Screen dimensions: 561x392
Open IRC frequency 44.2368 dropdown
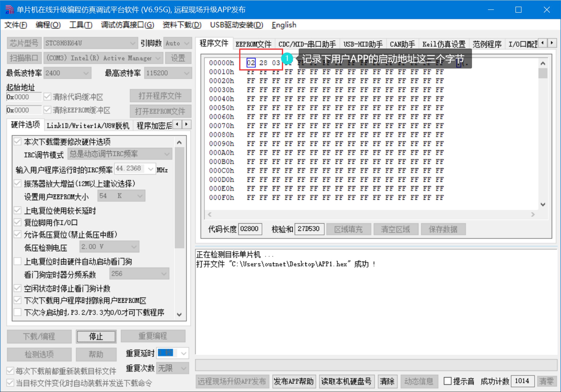click(x=151, y=169)
